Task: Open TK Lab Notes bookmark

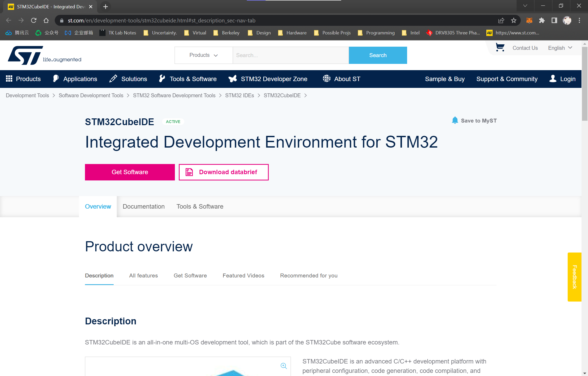Action: coord(118,33)
